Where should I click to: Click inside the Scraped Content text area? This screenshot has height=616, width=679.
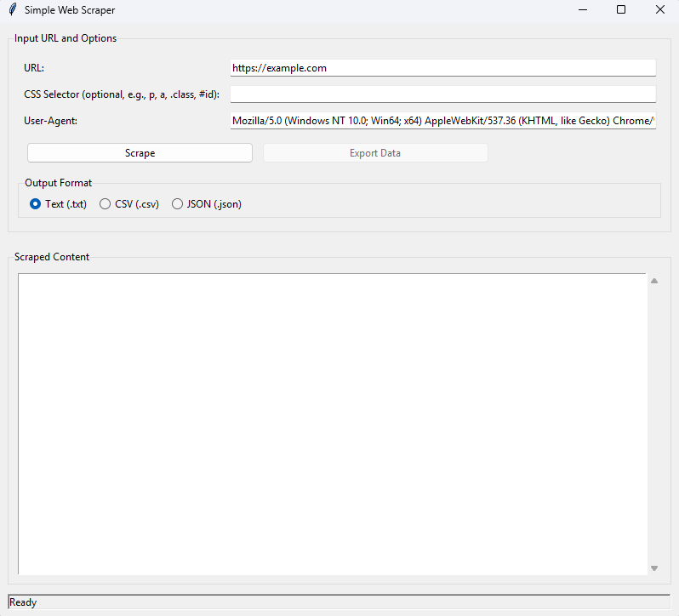coord(332,424)
